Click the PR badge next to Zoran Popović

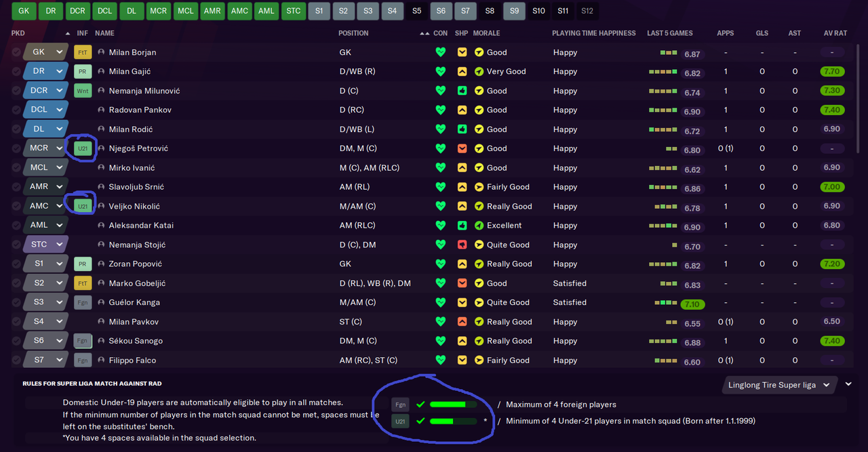tap(82, 264)
